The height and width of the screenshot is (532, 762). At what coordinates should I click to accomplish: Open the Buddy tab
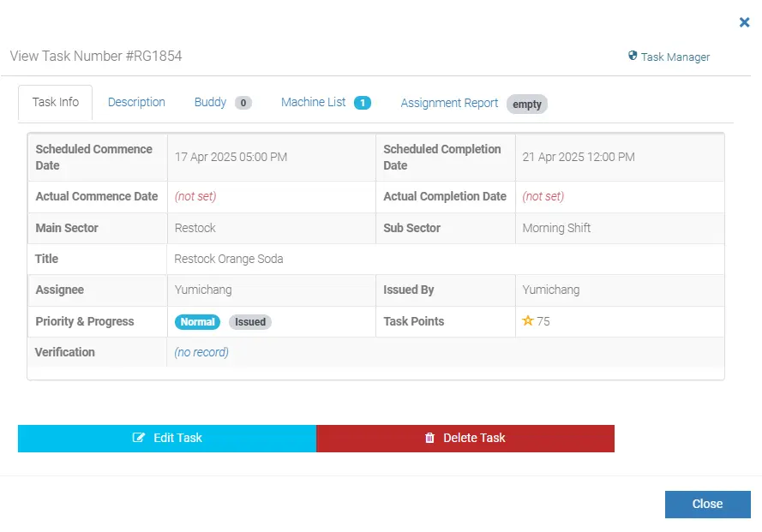click(208, 102)
